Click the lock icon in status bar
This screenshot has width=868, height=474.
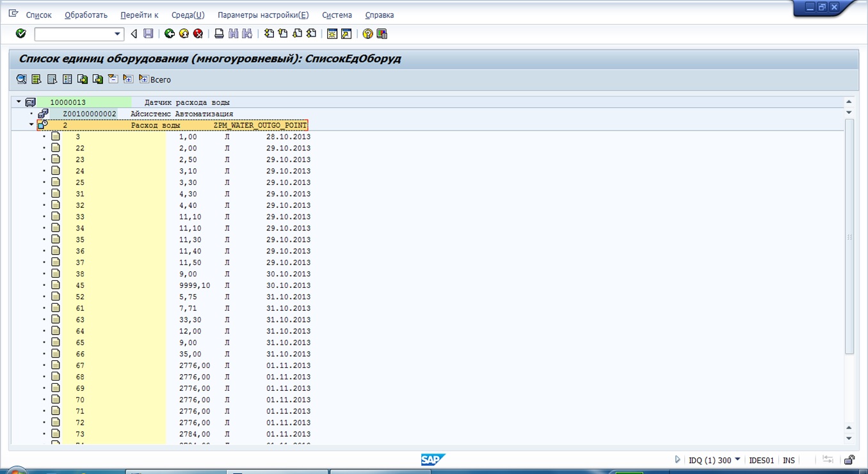coord(849,460)
